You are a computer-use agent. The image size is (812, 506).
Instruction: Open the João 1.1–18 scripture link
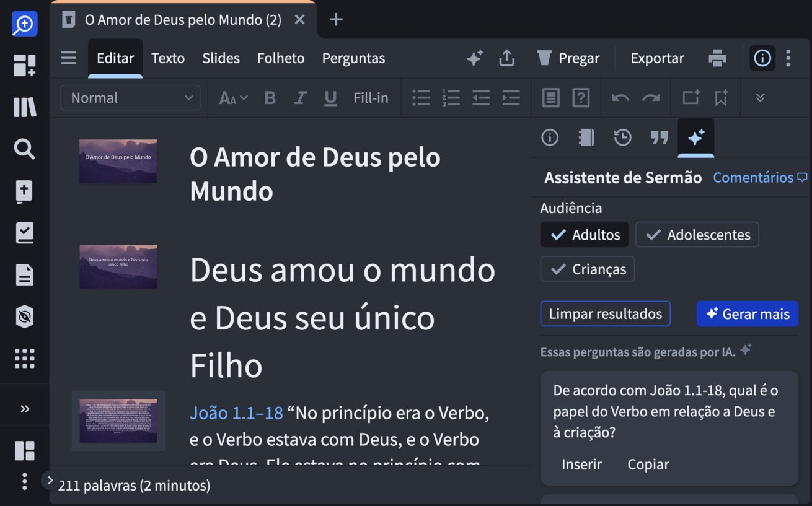click(236, 413)
